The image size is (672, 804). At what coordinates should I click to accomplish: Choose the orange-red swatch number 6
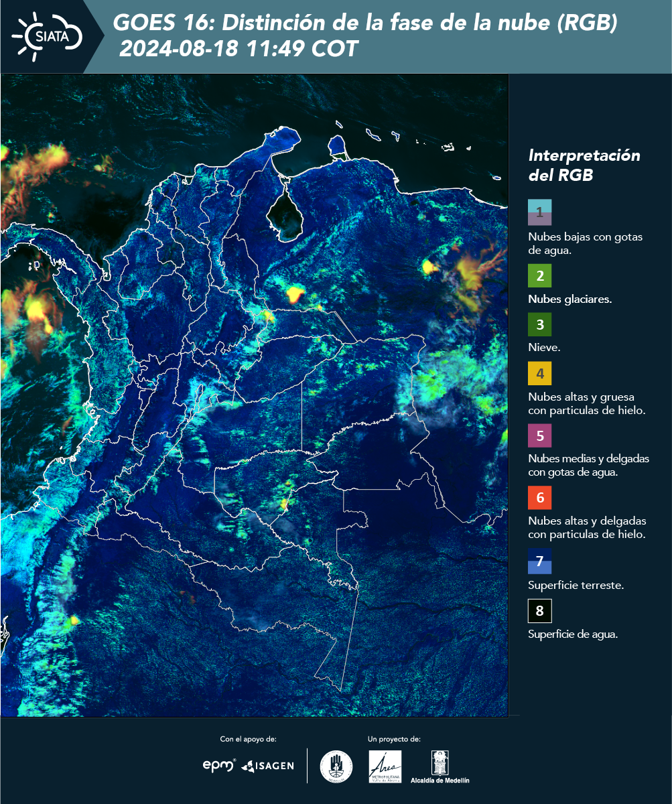[539, 498]
